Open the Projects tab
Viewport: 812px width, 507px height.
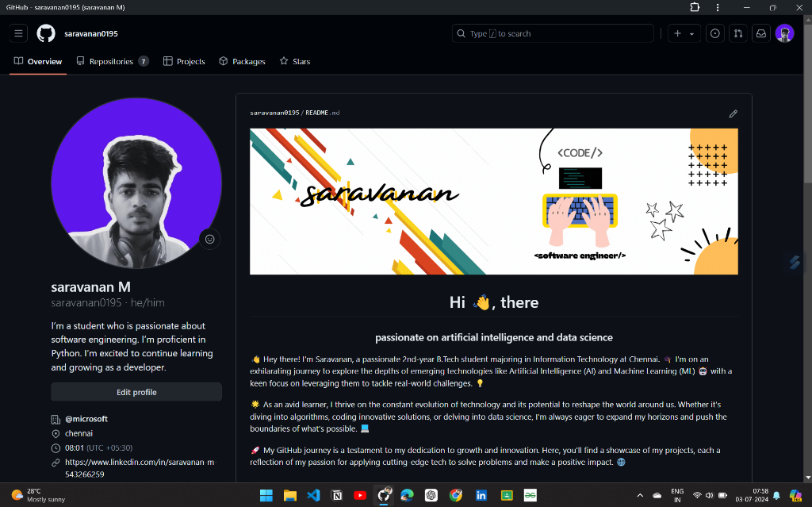pyautogui.click(x=184, y=61)
